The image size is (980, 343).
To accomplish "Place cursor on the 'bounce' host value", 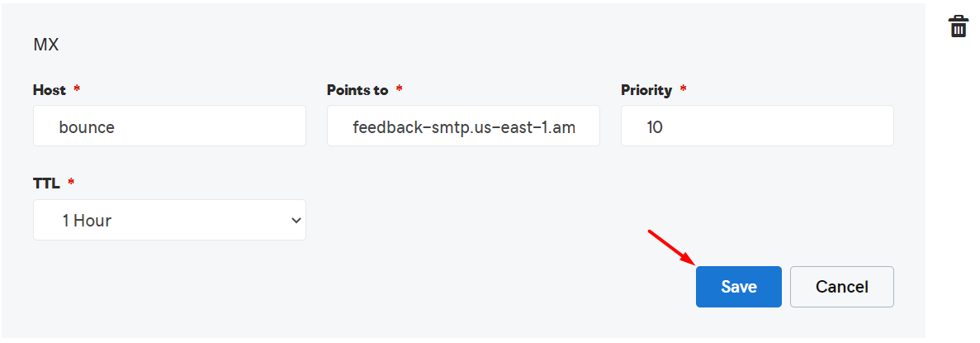I will tap(87, 127).
